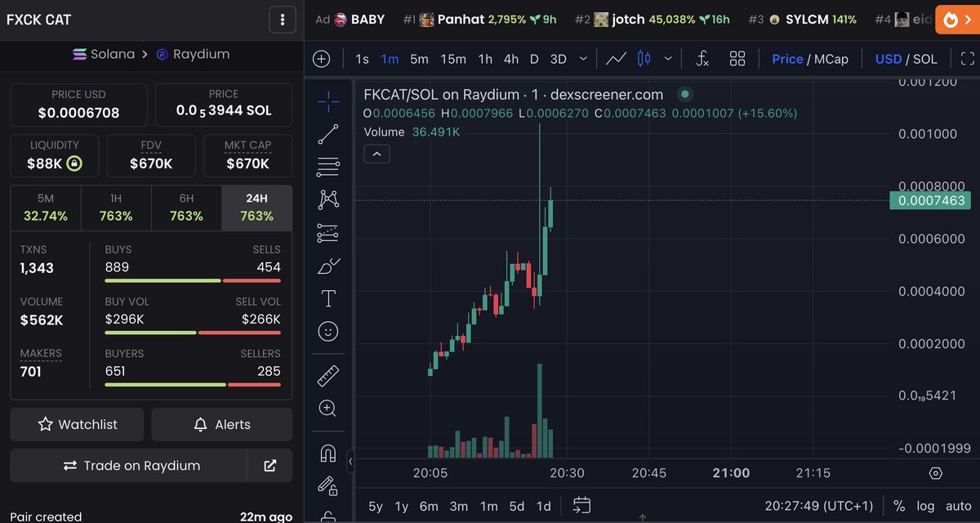This screenshot has height=523, width=980.
Task: Open the go-to-date calendar icon
Action: tap(581, 506)
